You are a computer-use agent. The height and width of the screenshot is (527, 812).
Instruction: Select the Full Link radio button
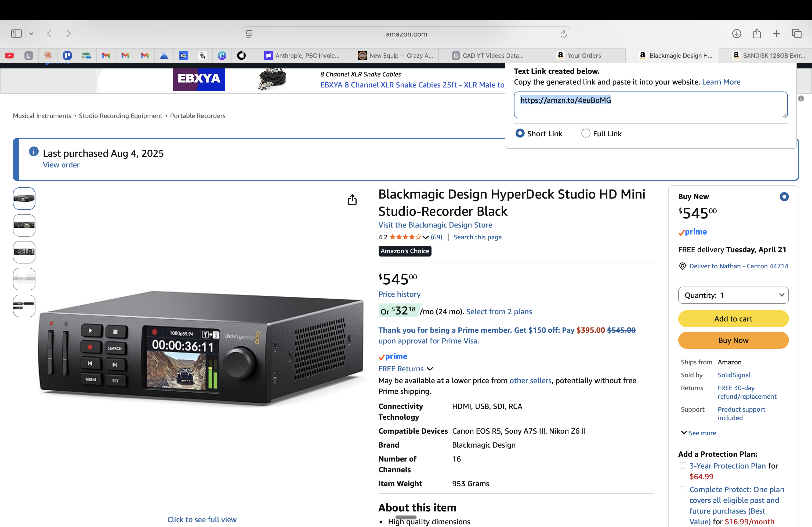pyautogui.click(x=585, y=133)
